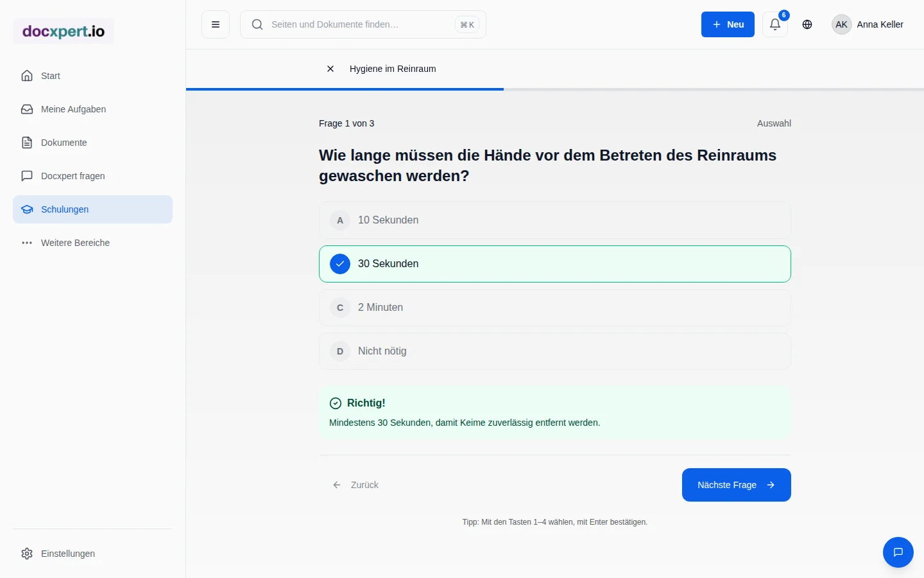Select Schulungen in the sidebar

coord(92,209)
